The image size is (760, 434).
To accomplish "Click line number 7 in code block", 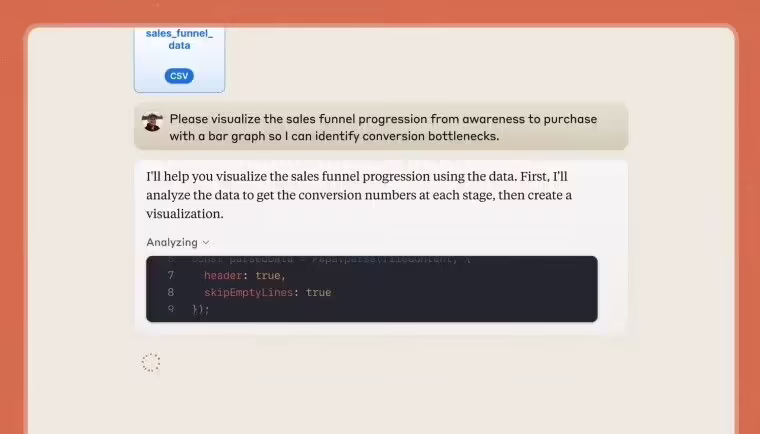I will pyautogui.click(x=171, y=275).
